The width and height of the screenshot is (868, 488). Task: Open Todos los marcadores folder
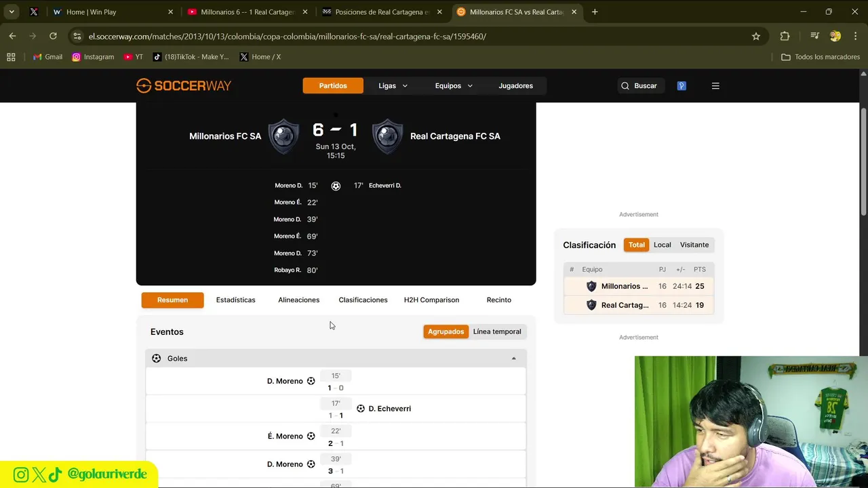pyautogui.click(x=821, y=57)
